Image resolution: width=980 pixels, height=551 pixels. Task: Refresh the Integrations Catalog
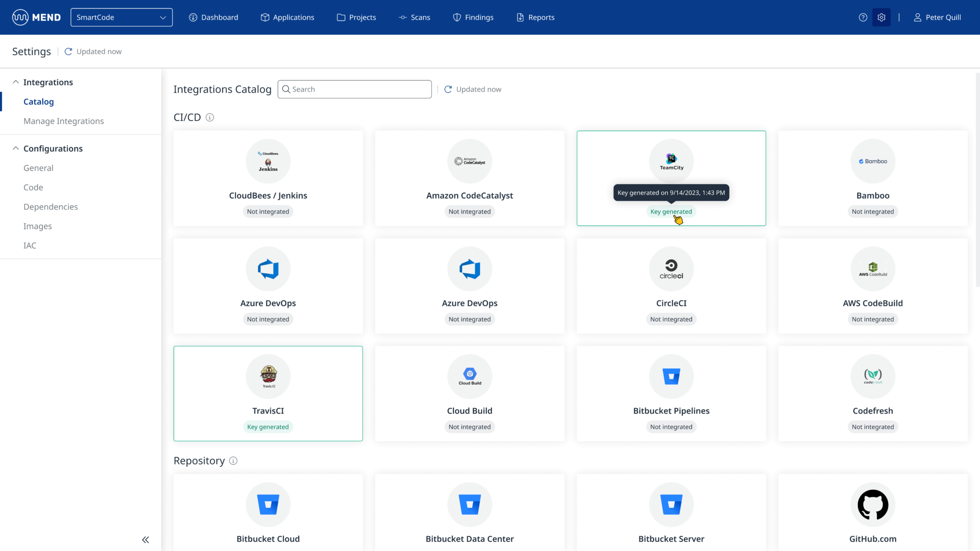tap(448, 89)
